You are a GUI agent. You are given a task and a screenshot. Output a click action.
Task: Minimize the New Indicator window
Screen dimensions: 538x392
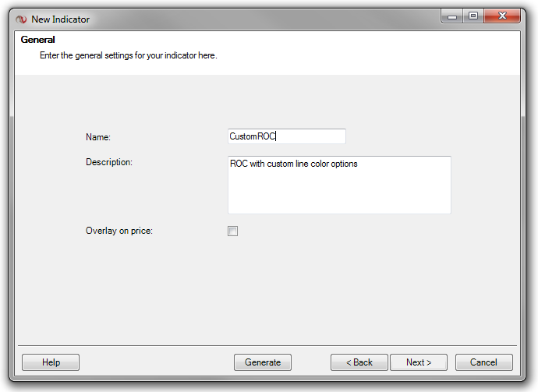coord(452,16)
